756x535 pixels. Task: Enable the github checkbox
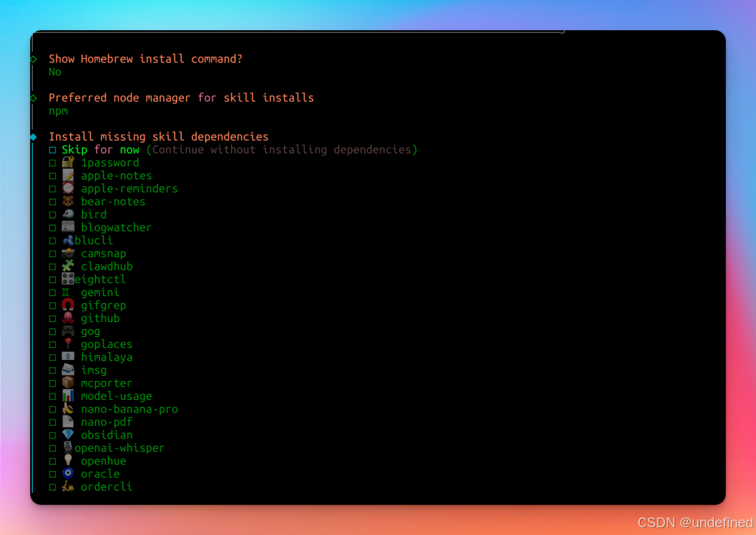tap(52, 319)
